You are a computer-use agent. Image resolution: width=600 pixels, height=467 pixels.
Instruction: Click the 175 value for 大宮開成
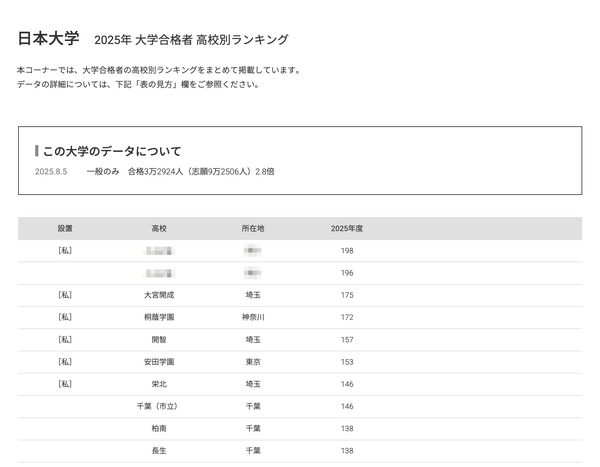coord(347,295)
